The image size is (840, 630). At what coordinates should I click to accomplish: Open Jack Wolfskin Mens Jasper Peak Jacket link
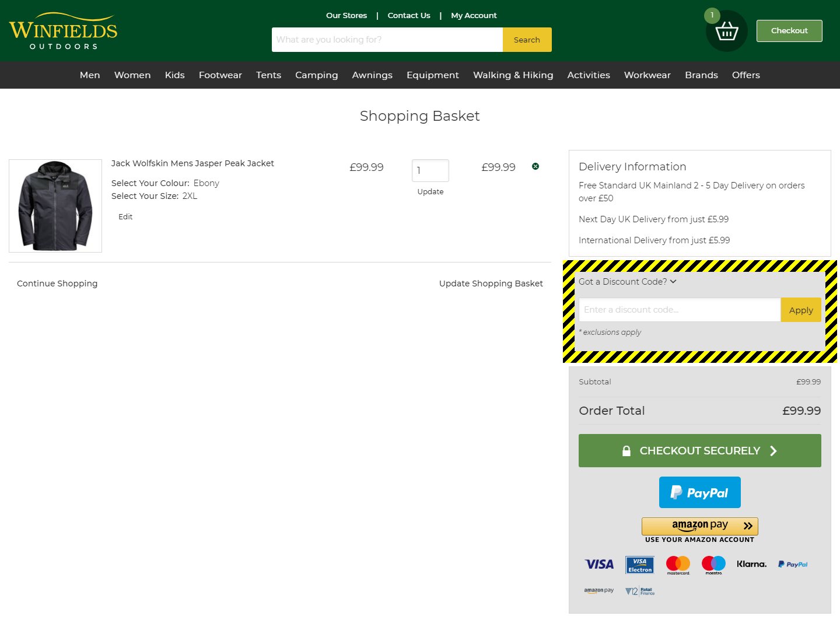[x=192, y=163]
